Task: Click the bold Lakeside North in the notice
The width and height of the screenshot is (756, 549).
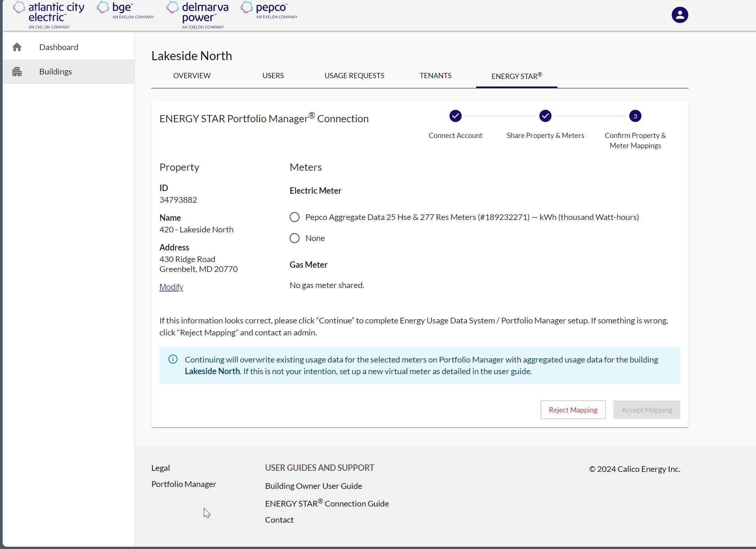Action: 212,371
